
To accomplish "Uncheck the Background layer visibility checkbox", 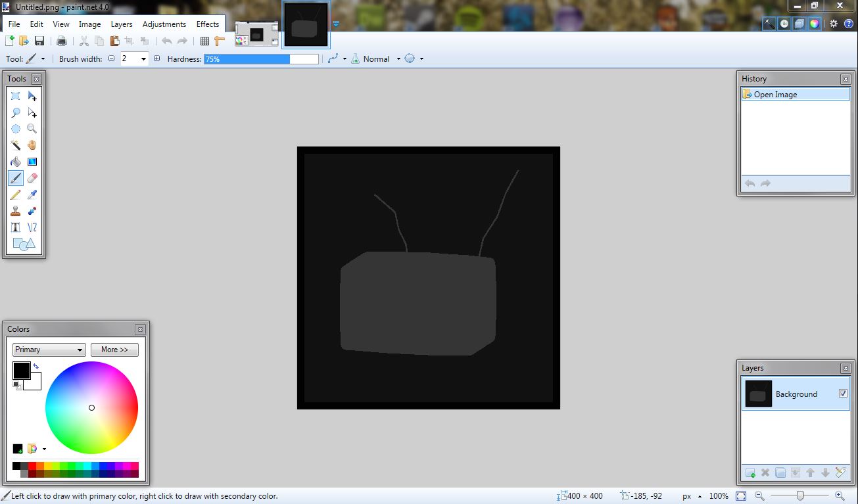I will [844, 394].
